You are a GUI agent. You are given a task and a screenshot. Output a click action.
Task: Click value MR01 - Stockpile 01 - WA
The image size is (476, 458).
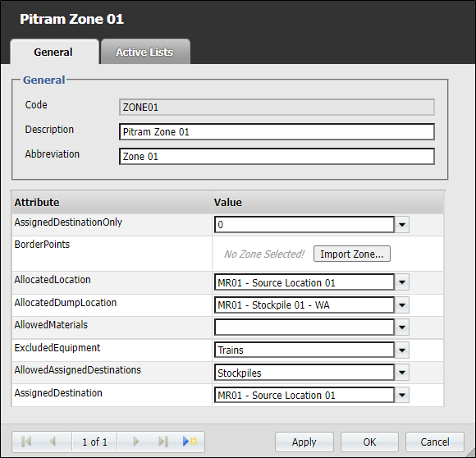coord(304,305)
